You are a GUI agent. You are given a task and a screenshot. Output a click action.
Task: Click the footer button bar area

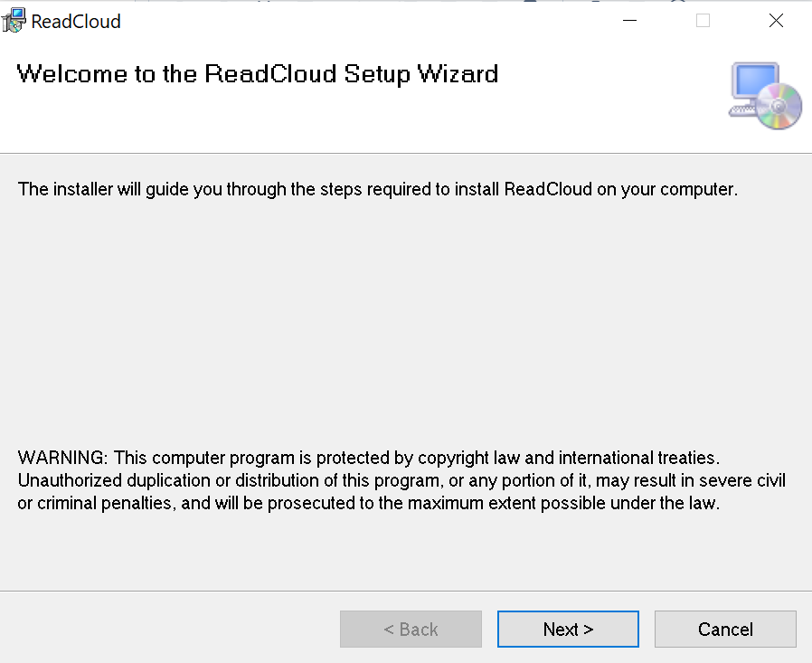181,629
